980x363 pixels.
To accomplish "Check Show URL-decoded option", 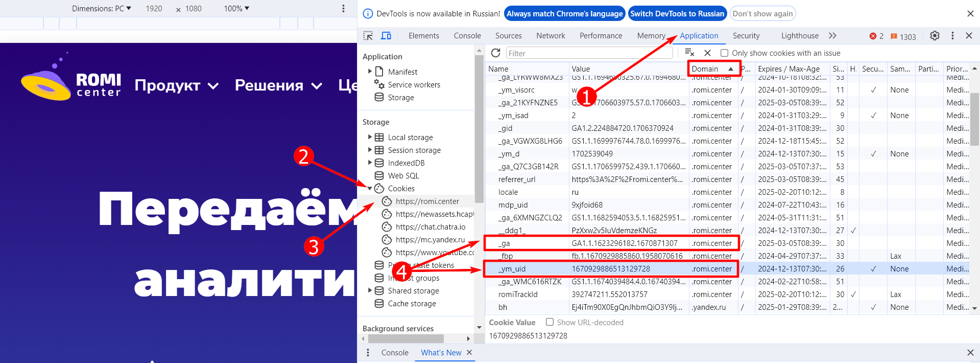I will coord(549,322).
